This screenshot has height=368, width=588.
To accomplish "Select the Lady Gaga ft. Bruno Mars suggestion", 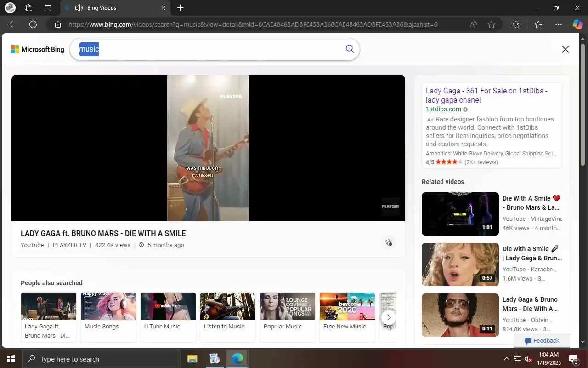I will [49, 317].
